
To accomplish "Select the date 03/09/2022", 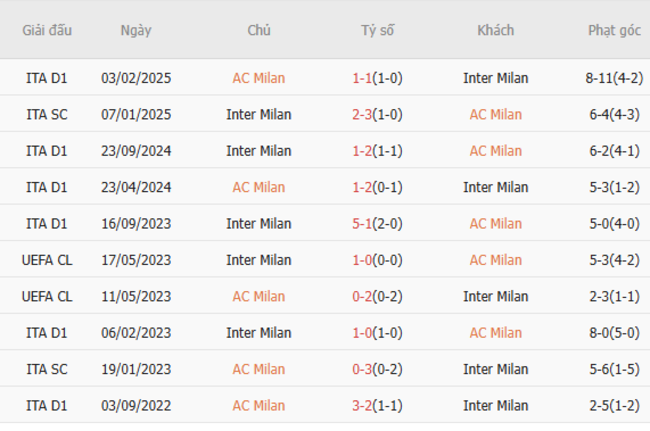I will 136,405.
